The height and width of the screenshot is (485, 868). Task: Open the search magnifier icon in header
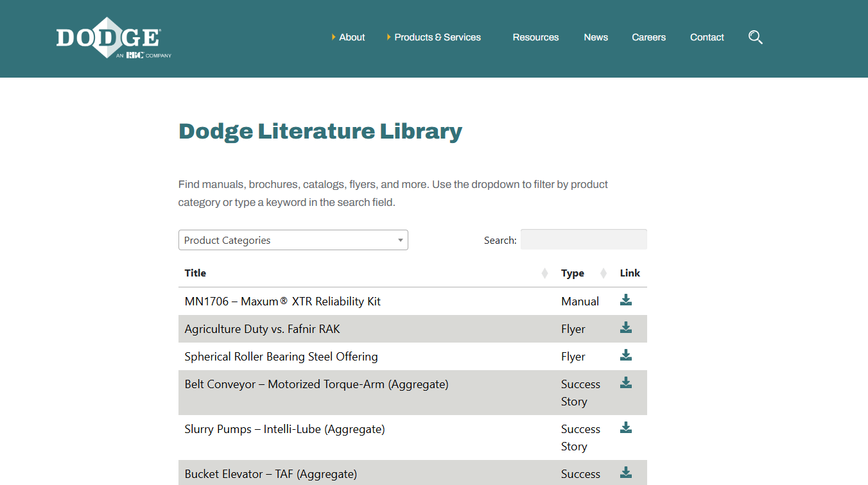(x=756, y=37)
